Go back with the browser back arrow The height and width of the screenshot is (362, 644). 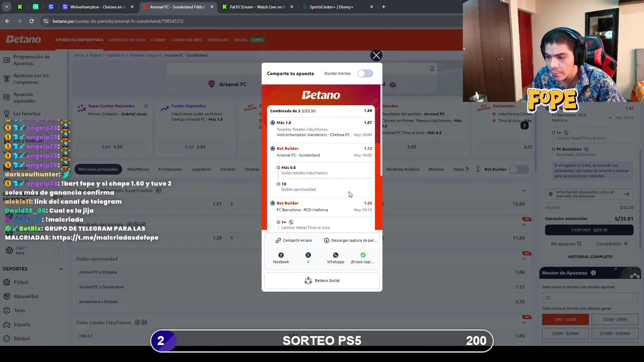[7, 21]
